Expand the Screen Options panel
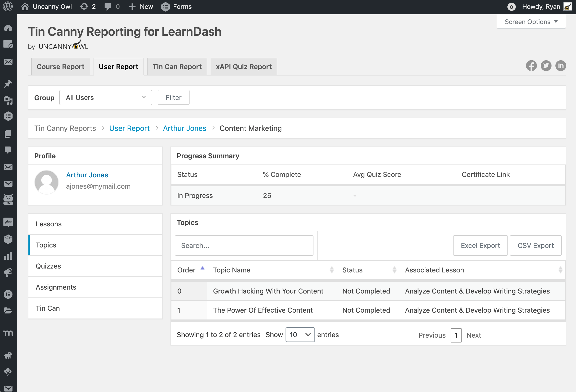Screen dimensions: 576x392 [531, 22]
